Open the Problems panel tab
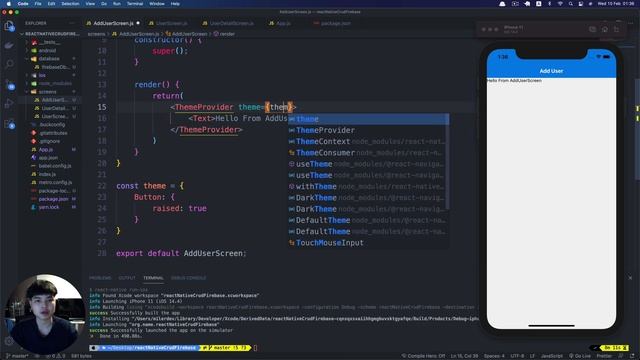640x360 pixels. point(100,278)
